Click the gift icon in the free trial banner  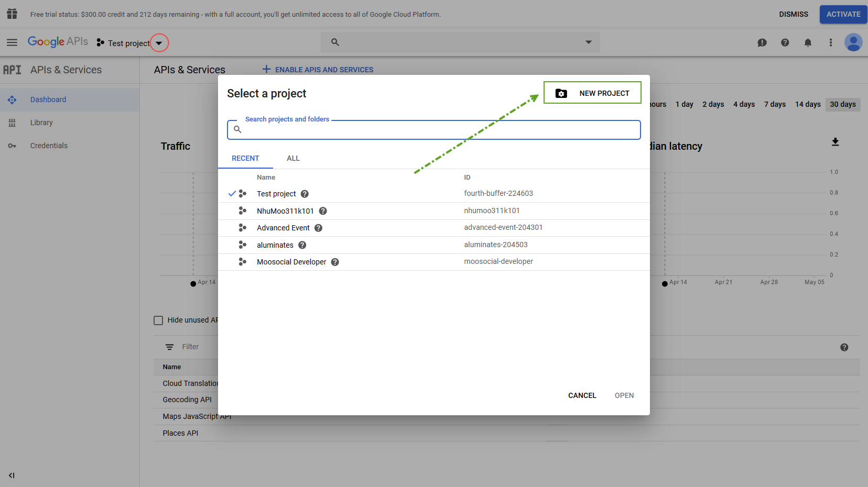(12, 14)
